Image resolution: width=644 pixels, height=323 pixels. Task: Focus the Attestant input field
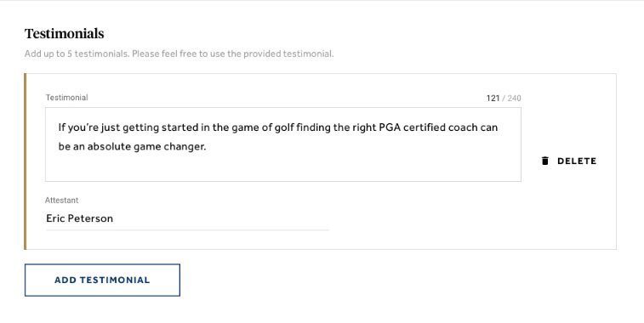click(187, 218)
